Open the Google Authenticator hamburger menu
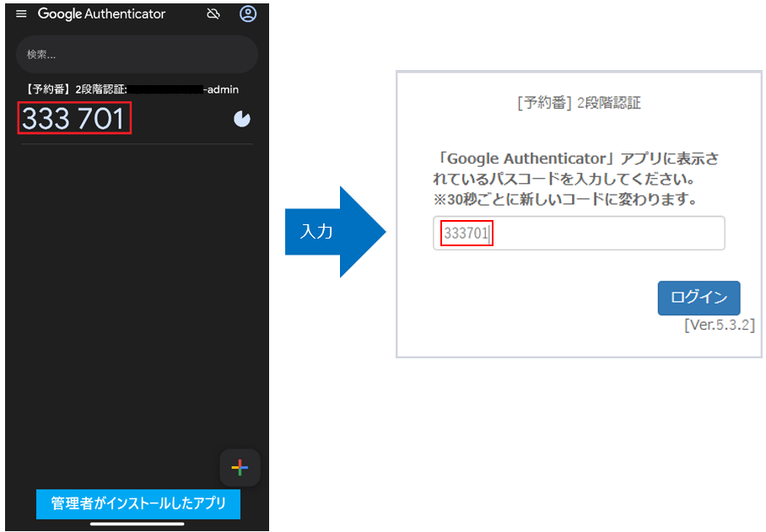This screenshot has height=532, width=766. (x=21, y=13)
